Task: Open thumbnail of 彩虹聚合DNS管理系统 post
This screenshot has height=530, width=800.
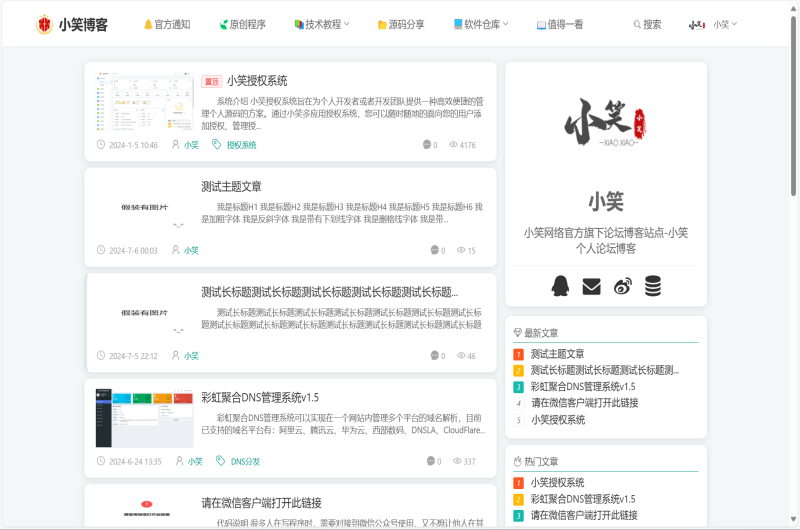Action: click(144, 418)
